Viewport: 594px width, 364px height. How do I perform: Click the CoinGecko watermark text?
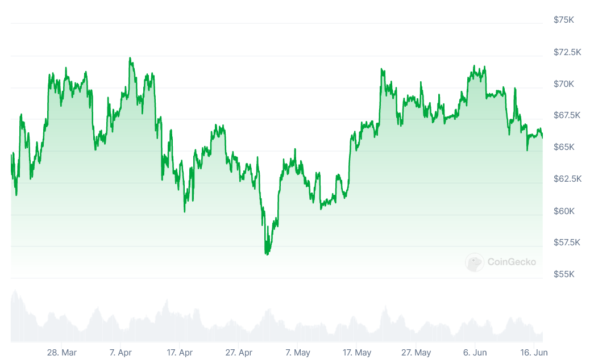(511, 262)
